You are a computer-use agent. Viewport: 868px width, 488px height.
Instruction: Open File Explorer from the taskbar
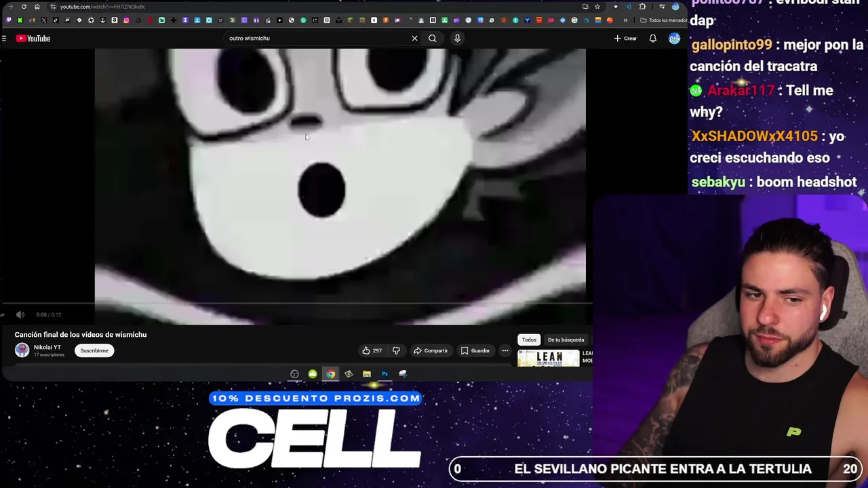pyautogui.click(x=366, y=374)
